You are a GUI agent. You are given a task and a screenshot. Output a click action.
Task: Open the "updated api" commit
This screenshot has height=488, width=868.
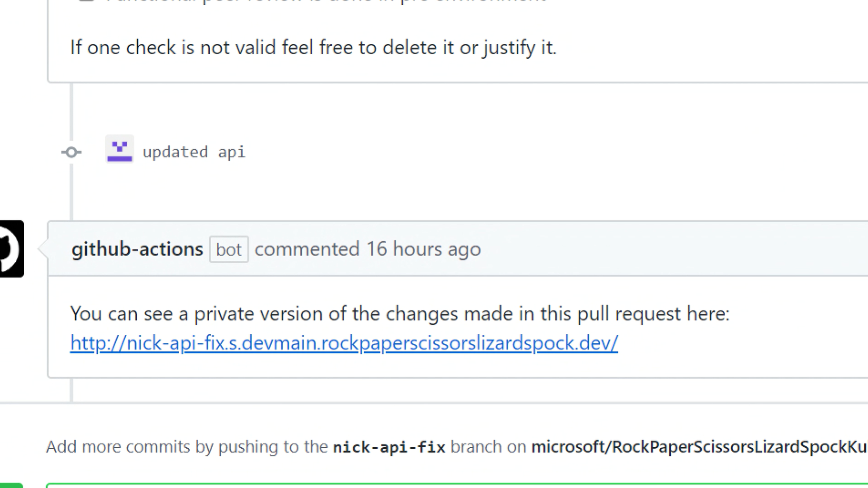coord(193,152)
